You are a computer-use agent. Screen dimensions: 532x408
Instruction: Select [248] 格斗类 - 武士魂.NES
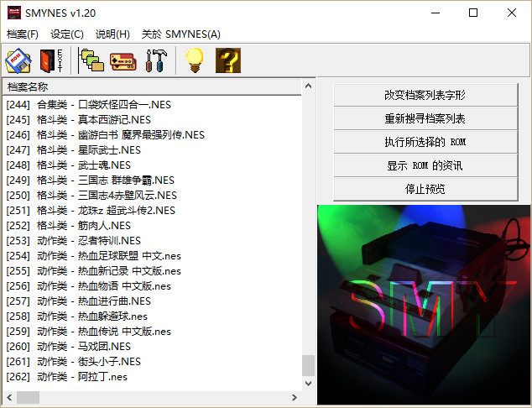(68, 165)
